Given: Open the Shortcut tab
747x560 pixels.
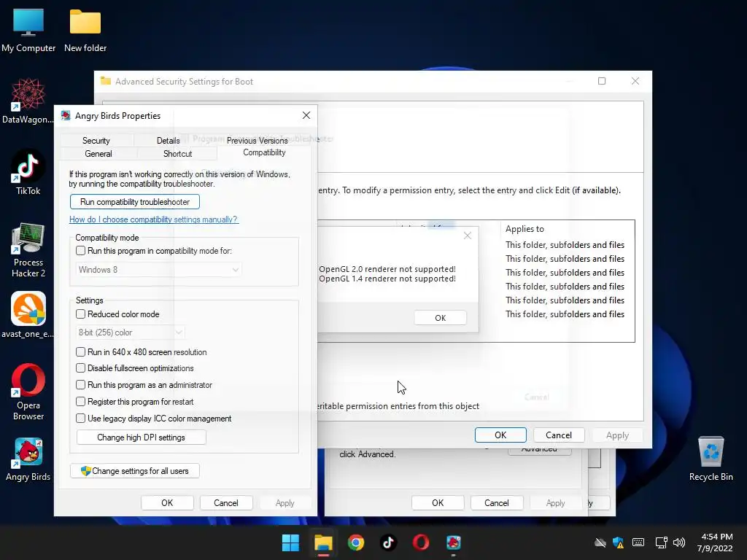Looking at the screenshot, I should pyautogui.click(x=177, y=154).
